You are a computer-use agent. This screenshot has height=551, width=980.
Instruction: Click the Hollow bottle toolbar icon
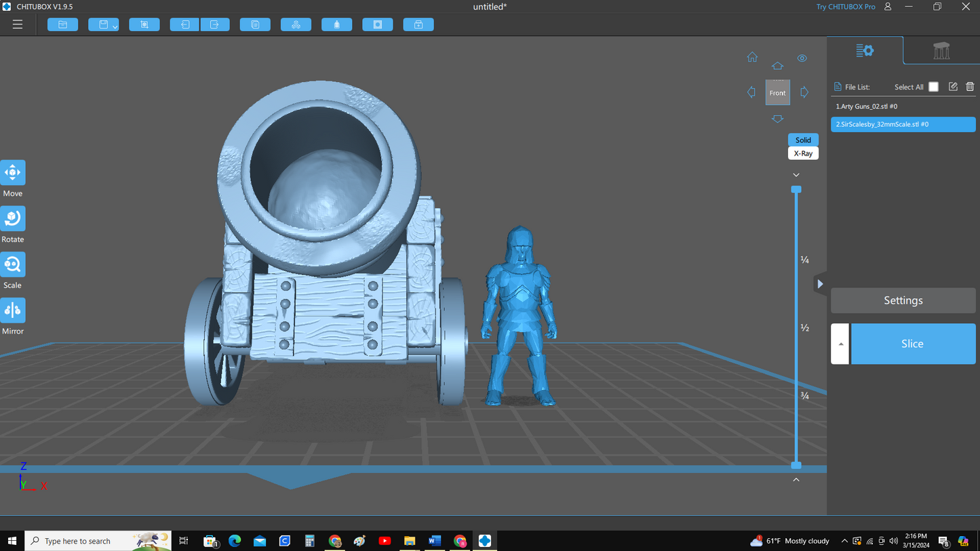pos(336,24)
